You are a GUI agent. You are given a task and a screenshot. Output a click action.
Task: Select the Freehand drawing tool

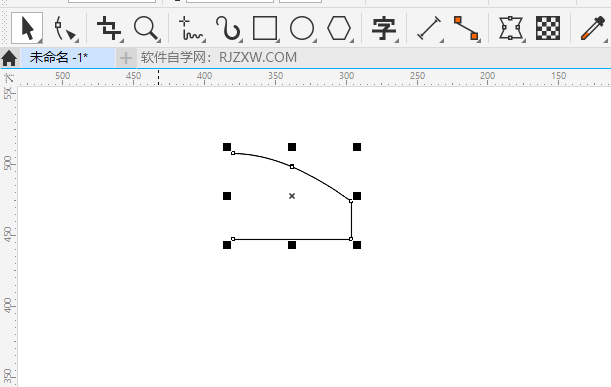[191, 28]
